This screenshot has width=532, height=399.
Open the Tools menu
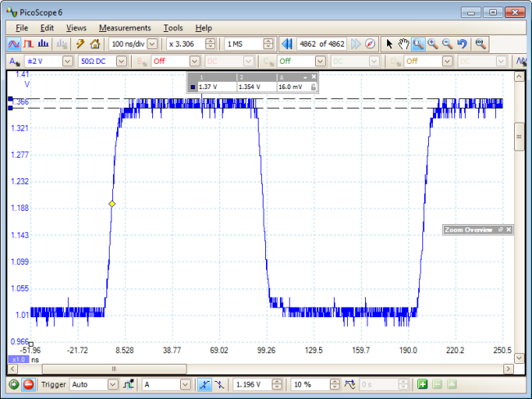173,28
